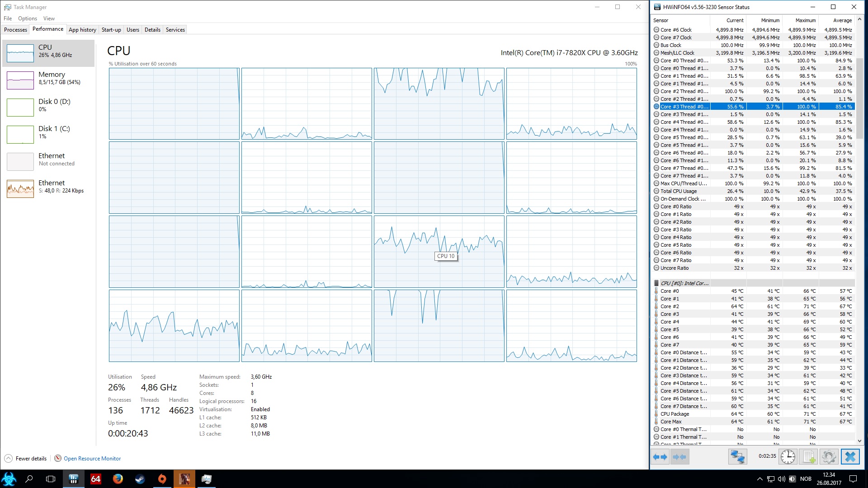This screenshot has width=868, height=488.
Task: Click NOB language indicator
Action: click(806, 479)
